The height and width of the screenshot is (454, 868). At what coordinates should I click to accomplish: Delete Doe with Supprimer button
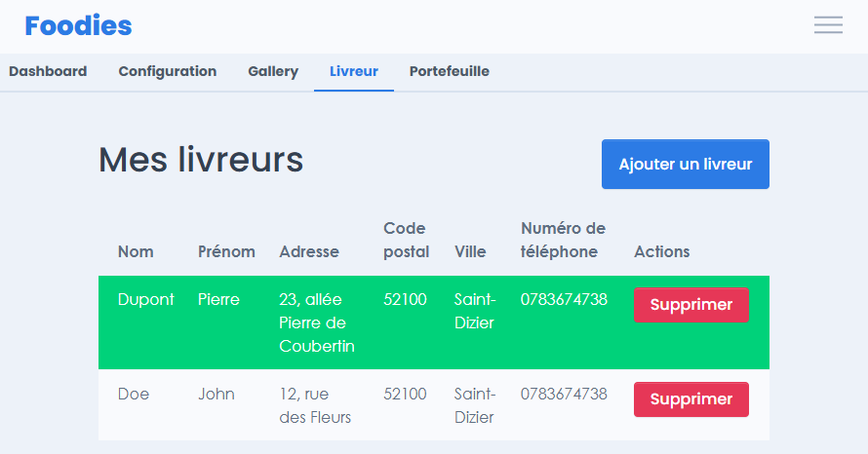coord(690,399)
